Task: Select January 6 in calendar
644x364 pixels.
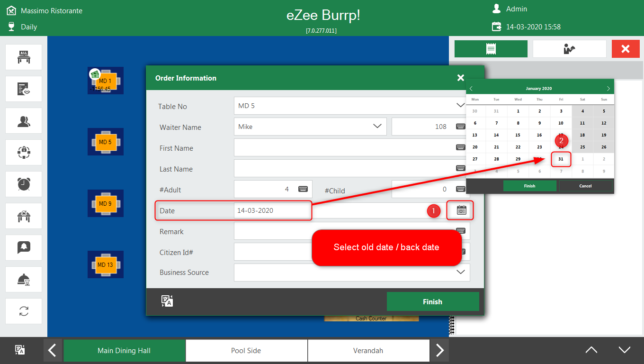Action: click(x=475, y=123)
